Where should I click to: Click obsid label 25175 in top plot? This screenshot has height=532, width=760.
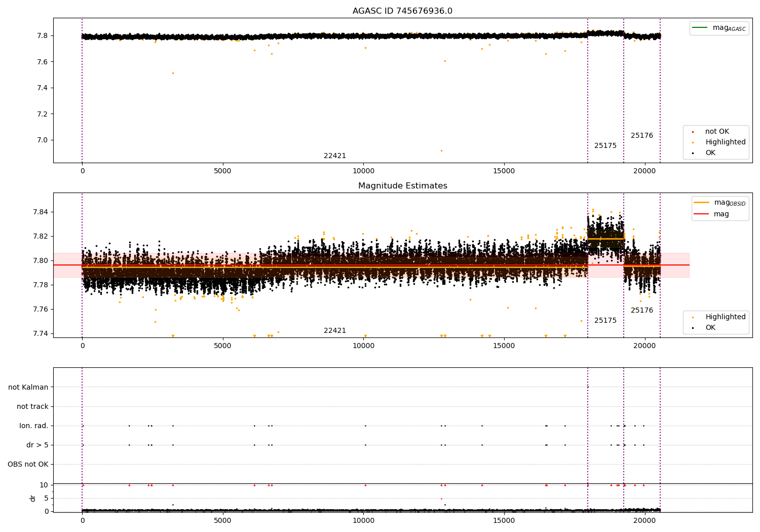pyautogui.click(x=605, y=146)
